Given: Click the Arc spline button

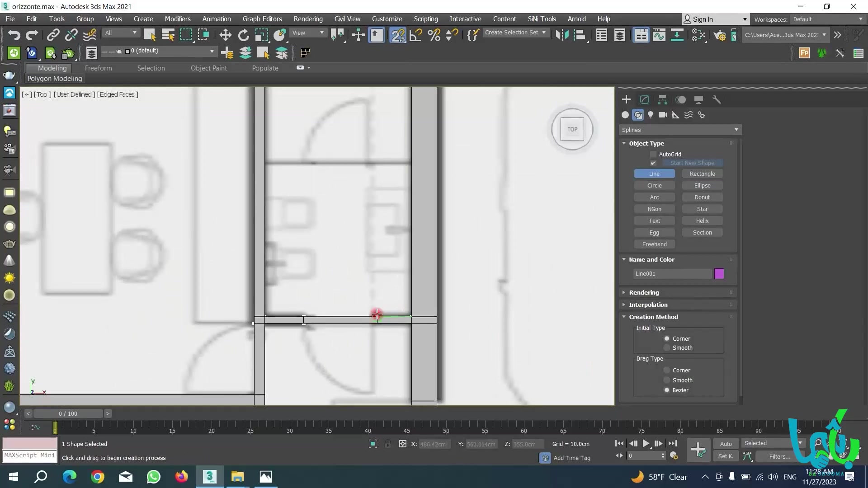Looking at the screenshot, I should click(x=654, y=197).
